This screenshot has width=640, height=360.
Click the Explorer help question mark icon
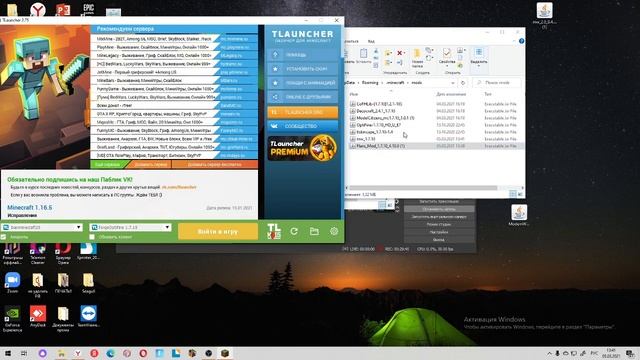click(x=521, y=41)
